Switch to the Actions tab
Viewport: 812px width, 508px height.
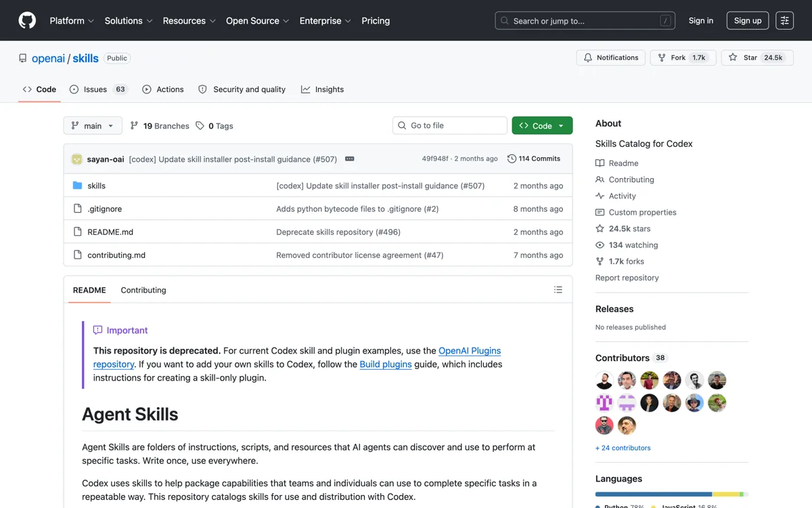coord(163,89)
